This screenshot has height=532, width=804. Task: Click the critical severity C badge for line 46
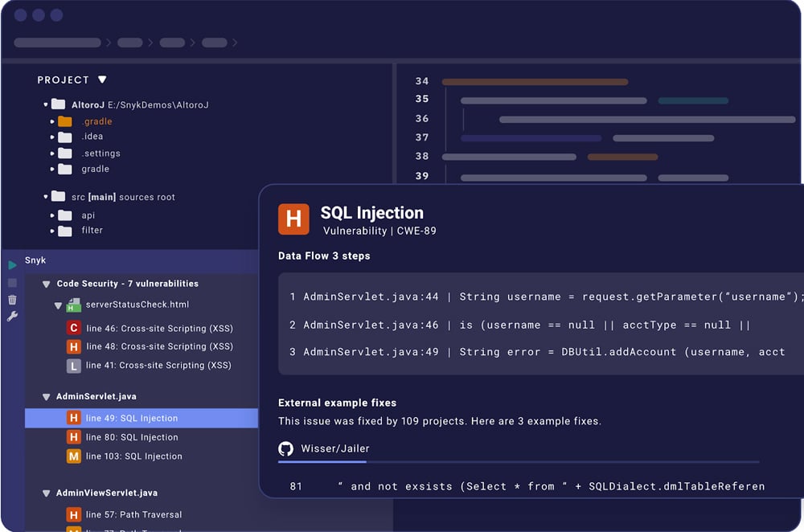pyautogui.click(x=73, y=328)
